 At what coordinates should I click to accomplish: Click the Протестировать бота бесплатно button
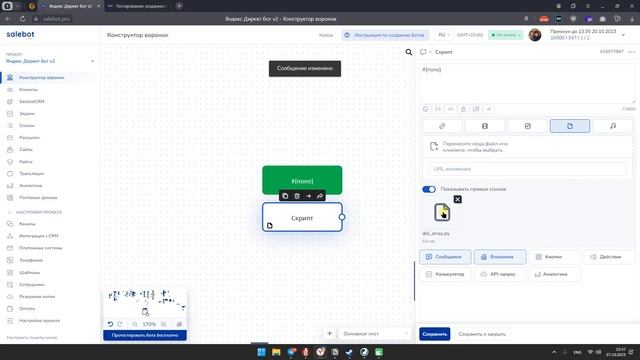[145, 335]
